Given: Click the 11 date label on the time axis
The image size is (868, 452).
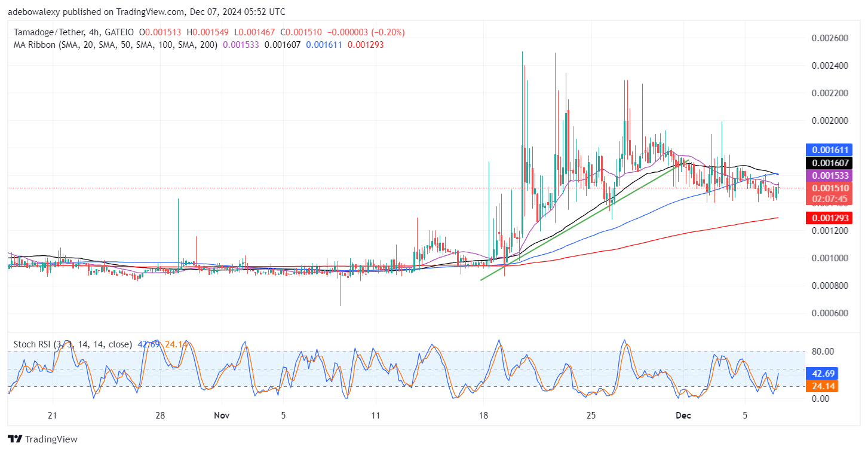Looking at the screenshot, I should (375, 416).
